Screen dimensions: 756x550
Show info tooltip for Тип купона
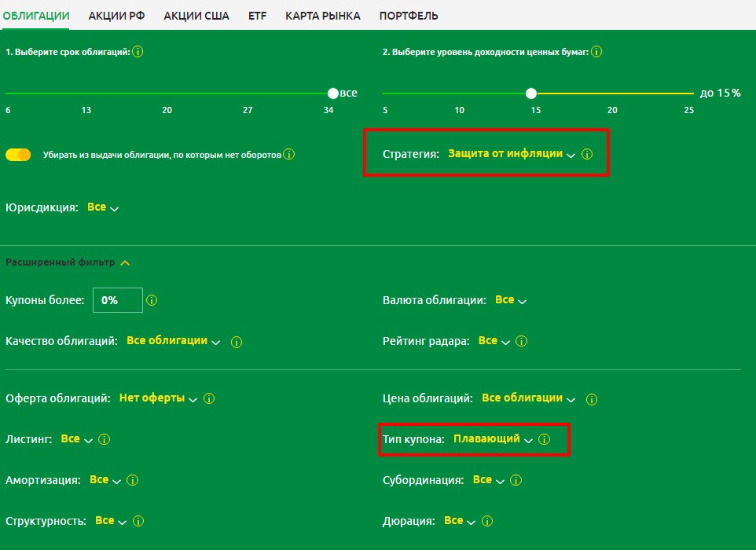tap(544, 440)
